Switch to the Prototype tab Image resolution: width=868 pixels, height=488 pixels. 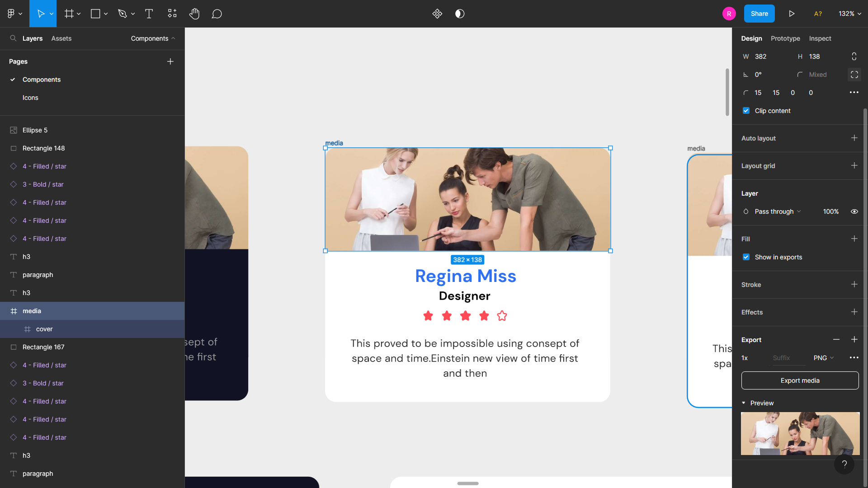coord(785,38)
